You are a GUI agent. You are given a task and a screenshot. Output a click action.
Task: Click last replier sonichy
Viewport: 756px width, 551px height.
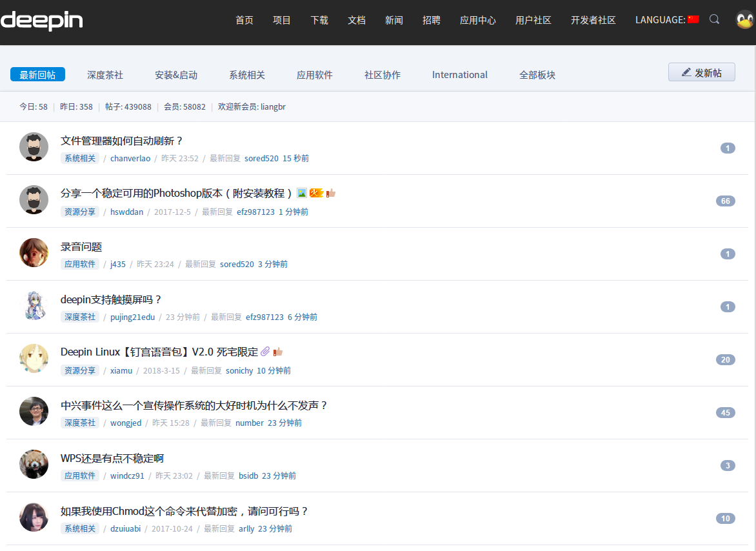tap(239, 371)
